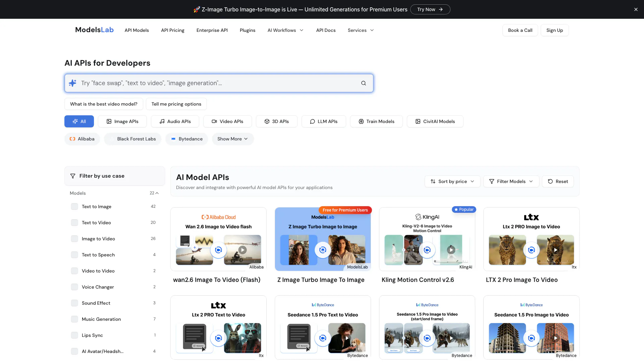Click the Try Now banner button

(x=430, y=9)
